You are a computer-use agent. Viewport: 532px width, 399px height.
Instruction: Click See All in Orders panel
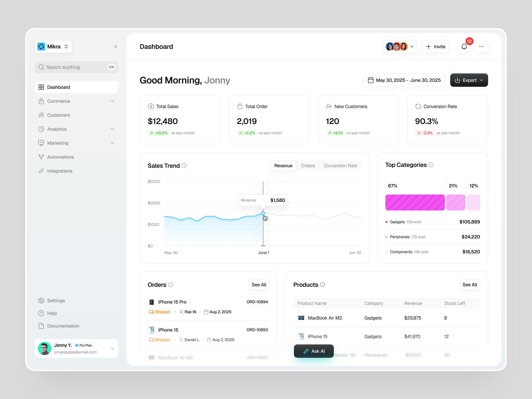(259, 284)
